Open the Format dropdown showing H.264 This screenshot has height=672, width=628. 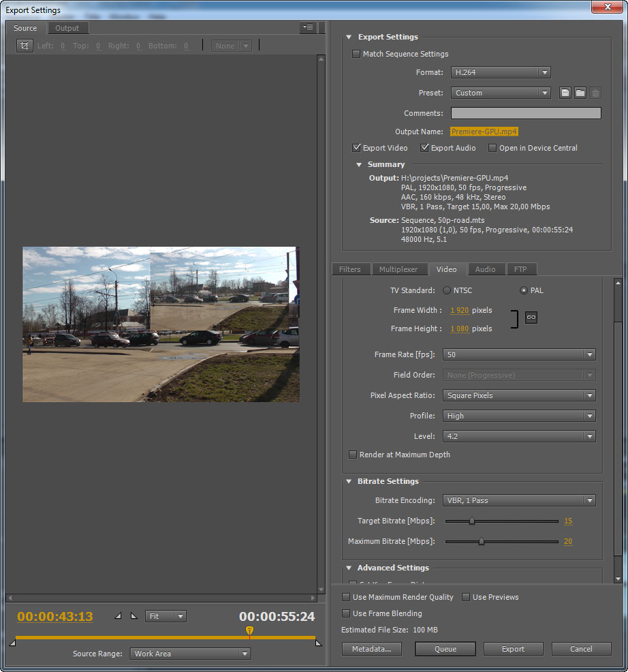point(501,72)
